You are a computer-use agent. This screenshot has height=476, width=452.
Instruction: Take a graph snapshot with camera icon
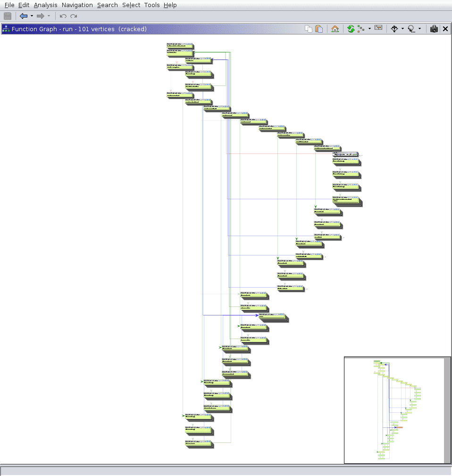click(434, 29)
